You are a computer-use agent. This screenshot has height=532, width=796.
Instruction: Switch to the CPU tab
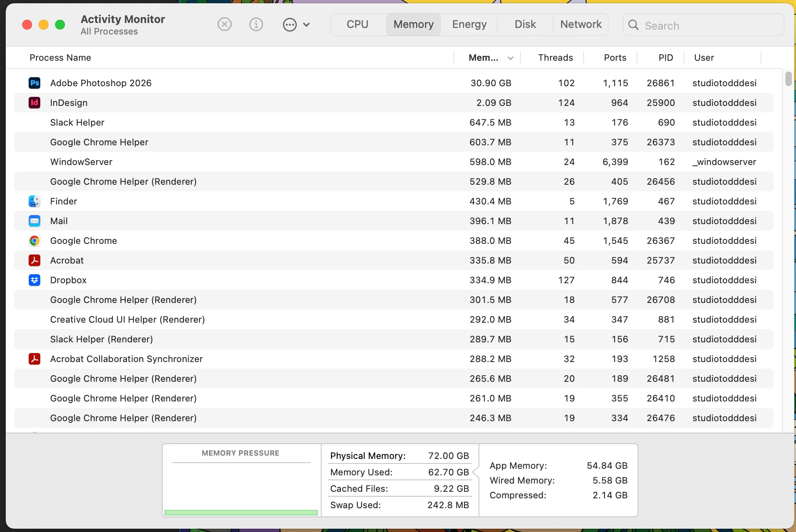click(357, 25)
